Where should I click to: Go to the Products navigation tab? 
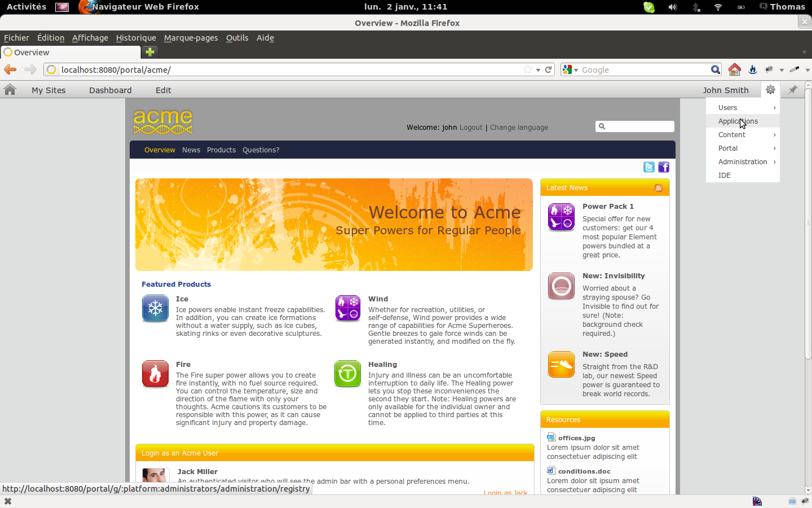[x=221, y=150]
